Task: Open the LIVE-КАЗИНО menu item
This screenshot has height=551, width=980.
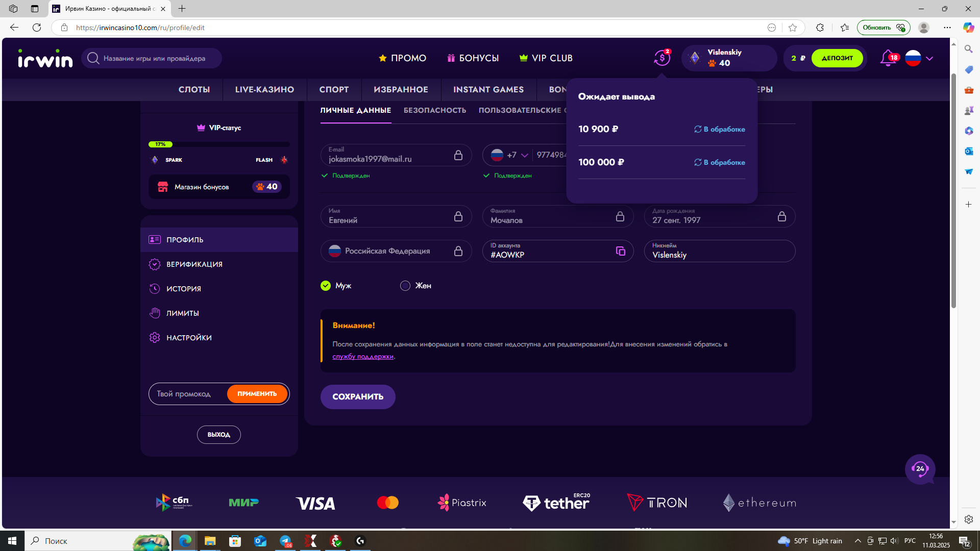Action: pyautogui.click(x=264, y=89)
